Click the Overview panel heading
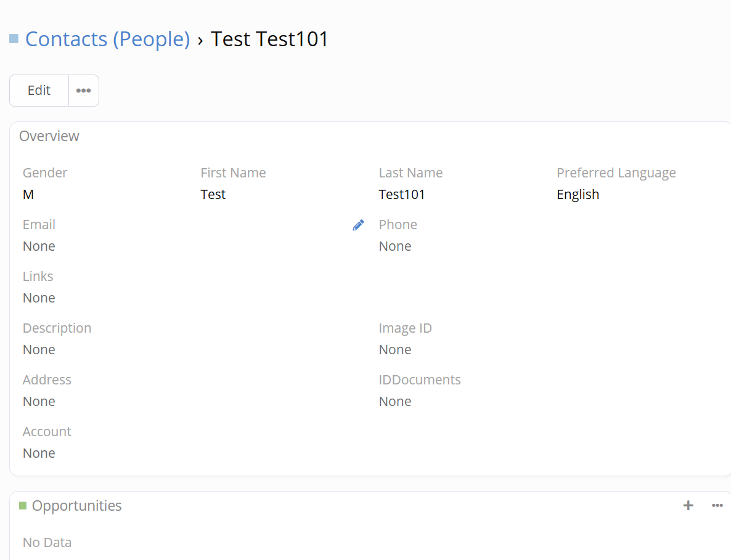This screenshot has height=560, width=731. [x=49, y=136]
